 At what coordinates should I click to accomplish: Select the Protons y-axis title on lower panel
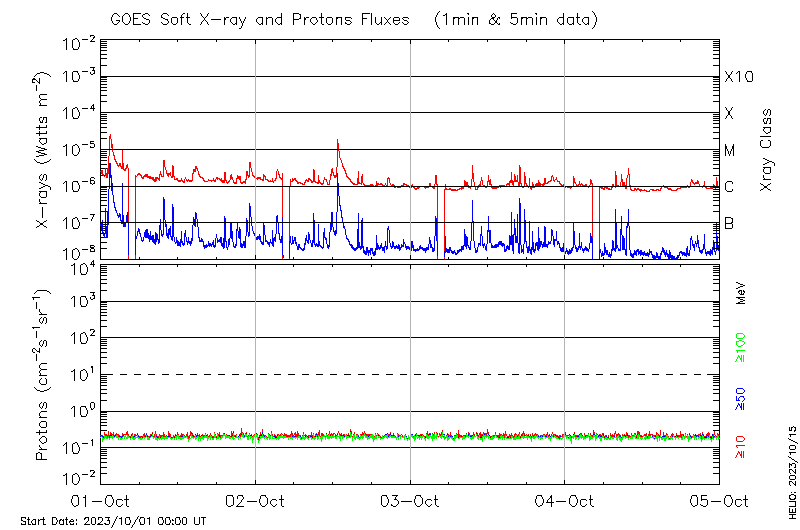pyautogui.click(x=42, y=375)
